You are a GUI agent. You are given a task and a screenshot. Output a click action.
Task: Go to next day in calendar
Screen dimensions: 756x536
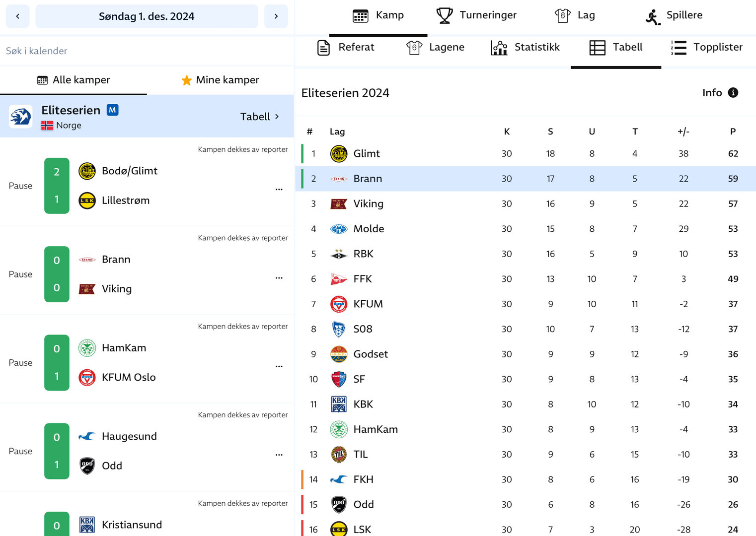coord(276,16)
